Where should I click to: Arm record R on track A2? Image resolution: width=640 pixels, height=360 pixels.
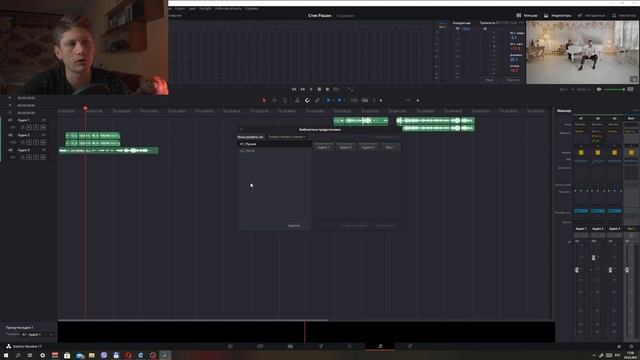[x=29, y=142]
